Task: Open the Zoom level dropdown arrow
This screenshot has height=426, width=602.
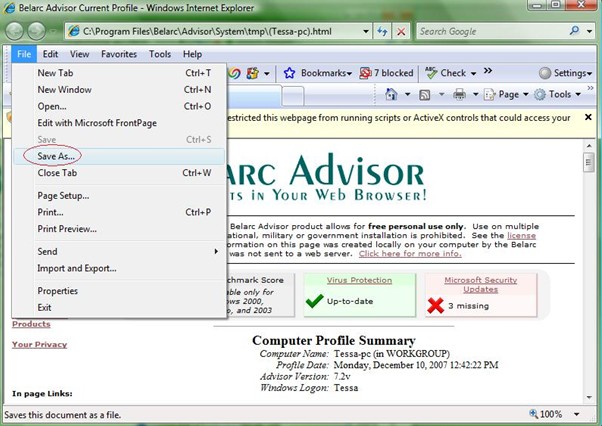Action: pos(576,414)
